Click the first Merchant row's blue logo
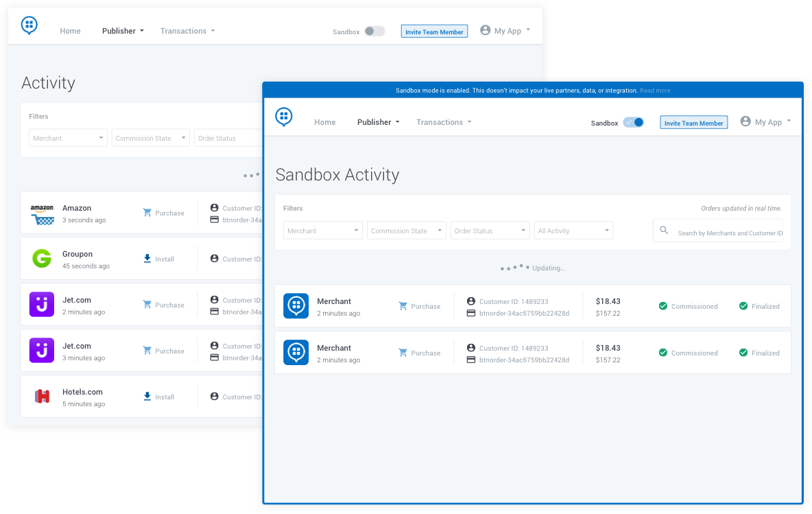The width and height of the screenshot is (812, 514). click(x=296, y=305)
